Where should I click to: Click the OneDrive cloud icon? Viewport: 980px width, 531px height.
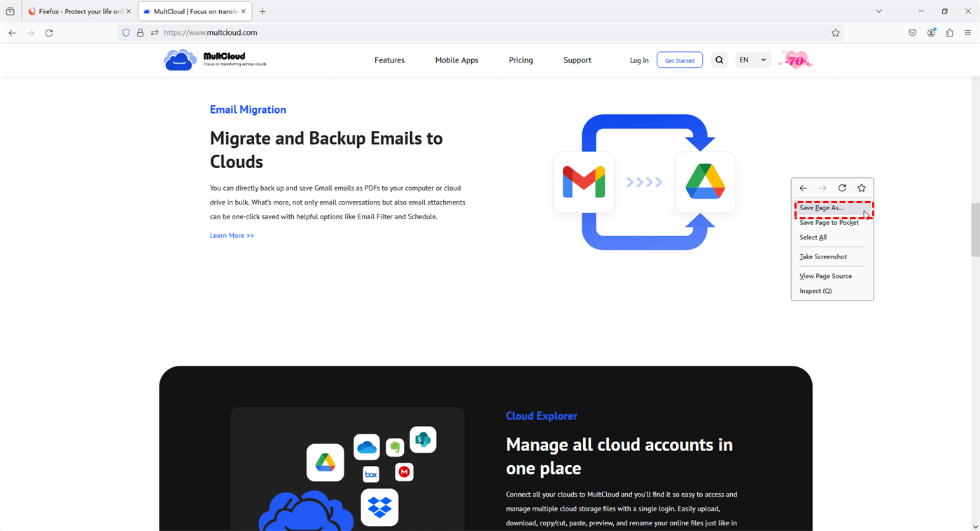367,447
